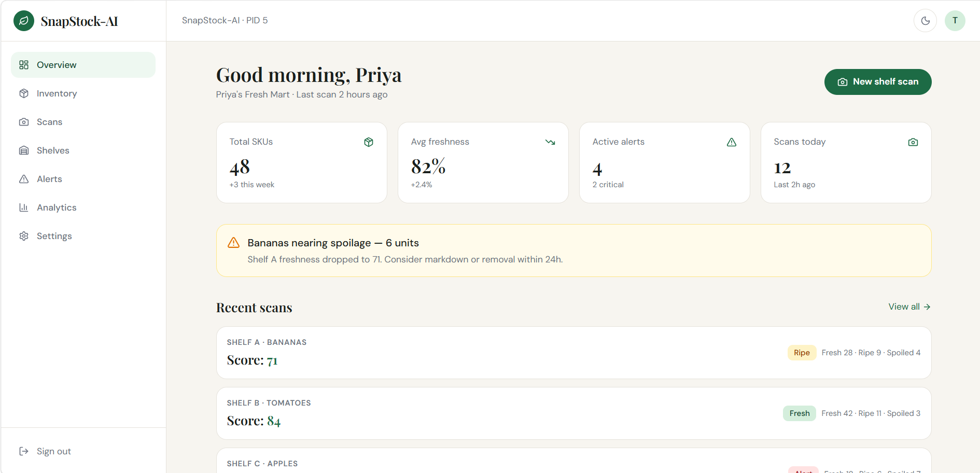Screen dimensions: 980x473
Task: Click the 'SHELF C · APPLES' label
Action: coord(262,464)
